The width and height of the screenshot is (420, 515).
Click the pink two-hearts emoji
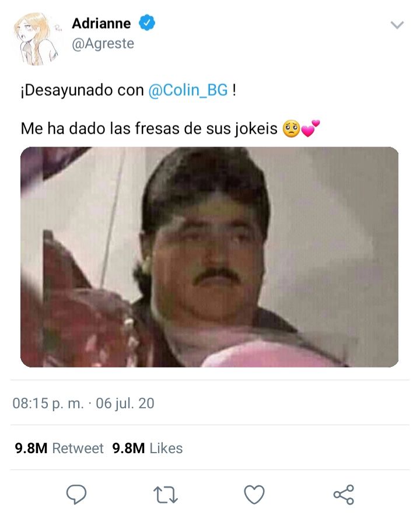point(310,128)
